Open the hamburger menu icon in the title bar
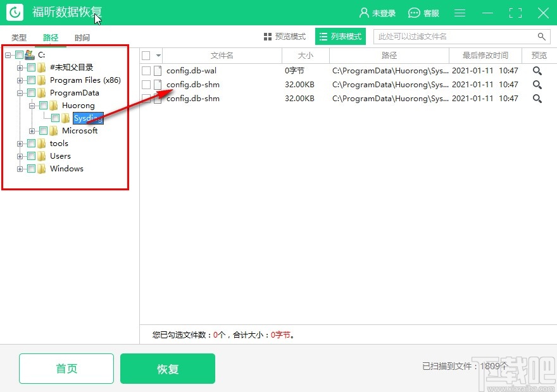 click(460, 13)
